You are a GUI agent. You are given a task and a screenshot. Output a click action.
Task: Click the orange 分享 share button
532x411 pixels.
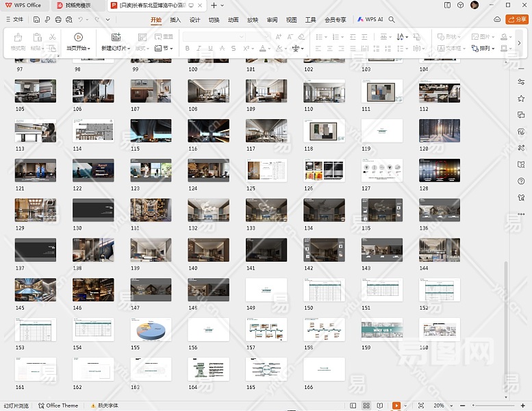click(516, 20)
